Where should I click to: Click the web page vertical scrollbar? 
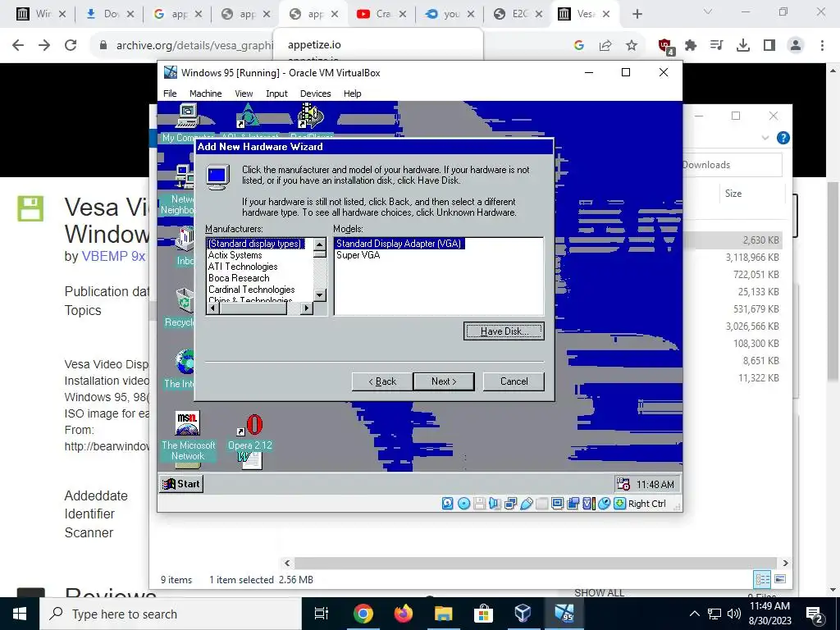click(833, 281)
